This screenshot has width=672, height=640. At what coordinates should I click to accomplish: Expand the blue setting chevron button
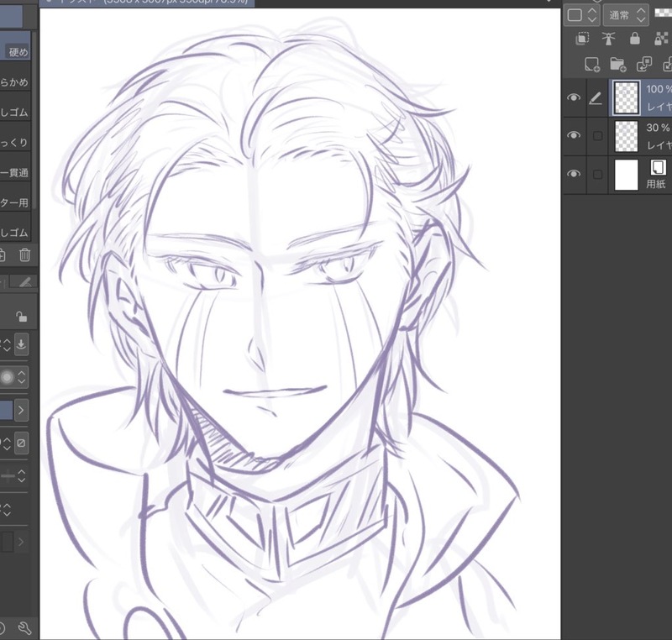point(21,411)
